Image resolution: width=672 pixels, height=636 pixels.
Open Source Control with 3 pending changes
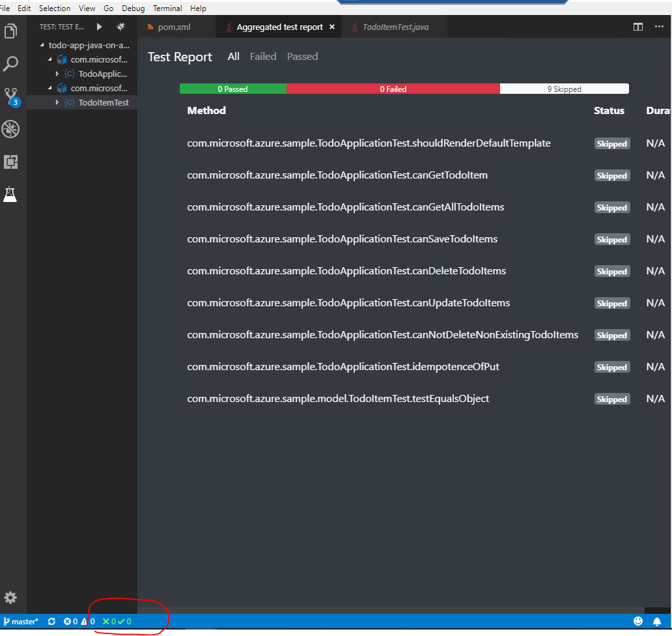11,96
